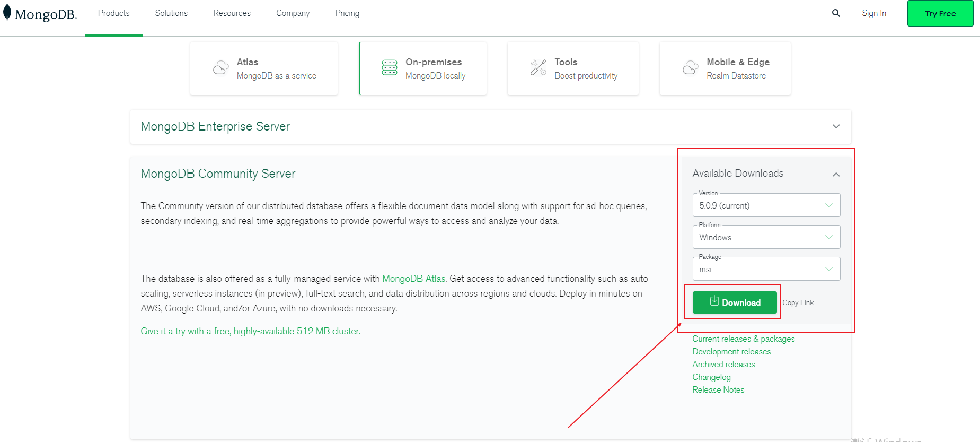Screen dimensions: 980x442
Task: Select the Atlas MongoDB as a service tab
Action: pos(264,68)
